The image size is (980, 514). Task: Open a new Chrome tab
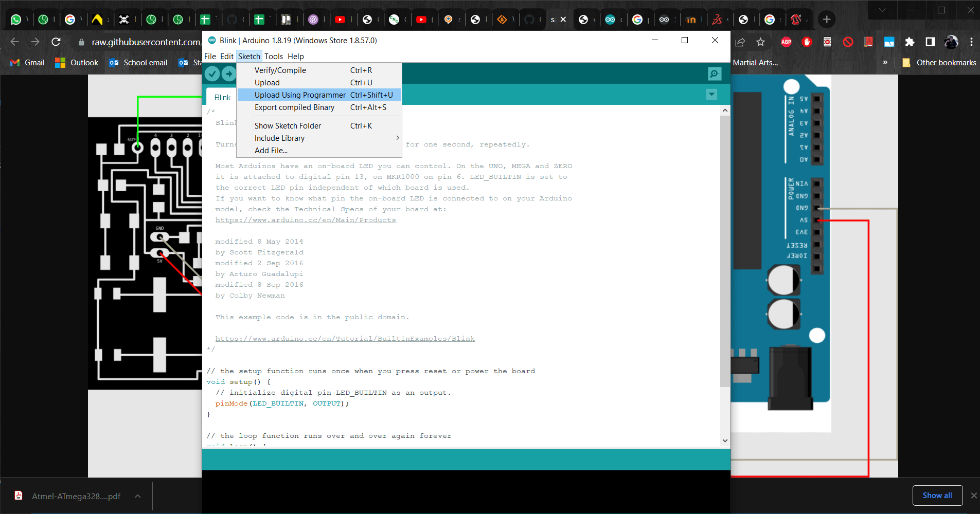[x=827, y=20]
